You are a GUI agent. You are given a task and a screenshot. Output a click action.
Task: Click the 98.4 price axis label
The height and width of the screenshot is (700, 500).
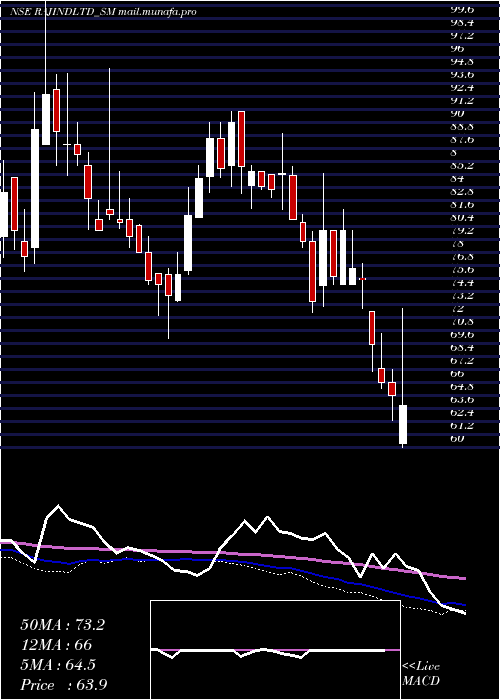464,22
